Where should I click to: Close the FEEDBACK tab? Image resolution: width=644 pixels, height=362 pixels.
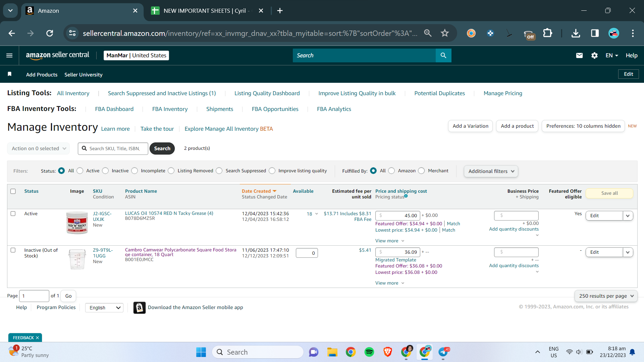tap(37, 338)
